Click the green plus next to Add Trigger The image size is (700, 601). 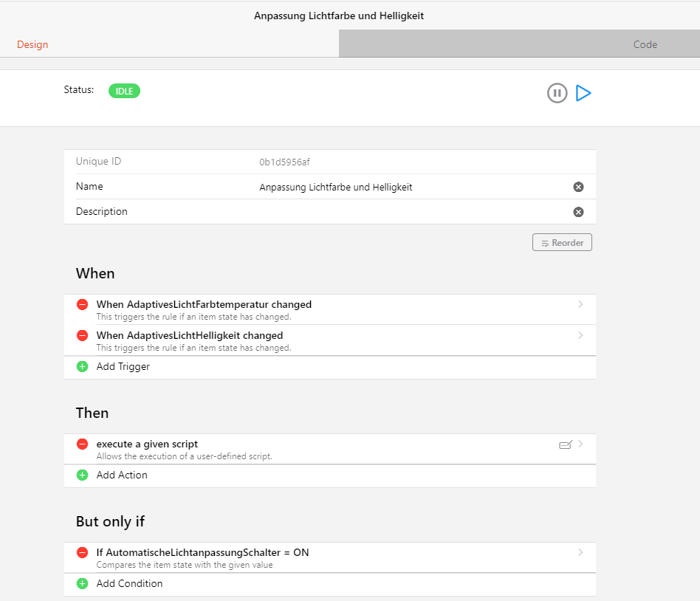coord(82,367)
